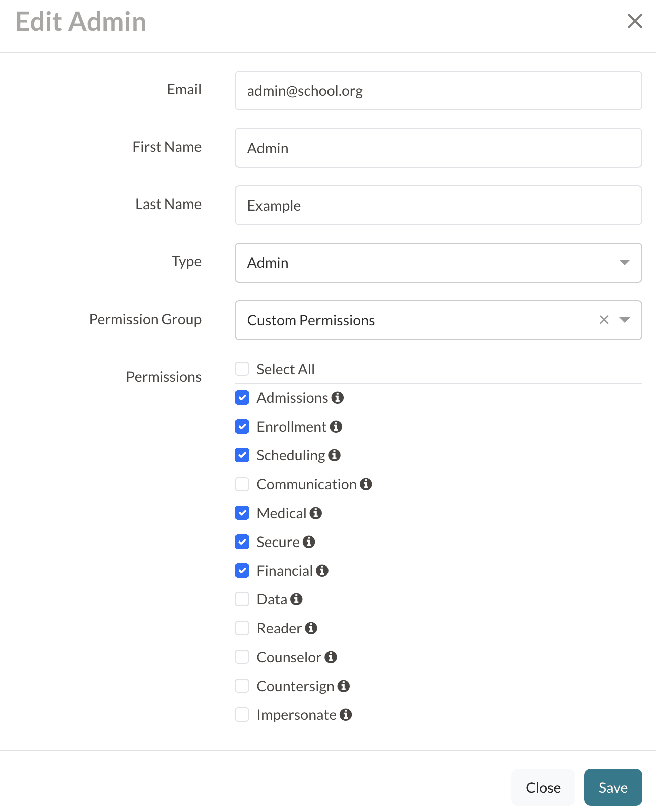Expand the Permission Group dropdown arrow
Viewport: 656px width, 812px height.
pyautogui.click(x=625, y=320)
